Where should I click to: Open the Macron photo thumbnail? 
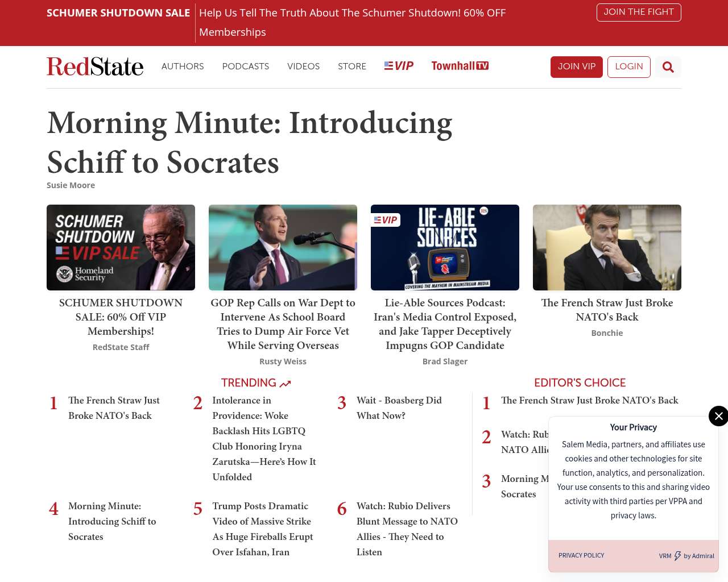[607, 247]
